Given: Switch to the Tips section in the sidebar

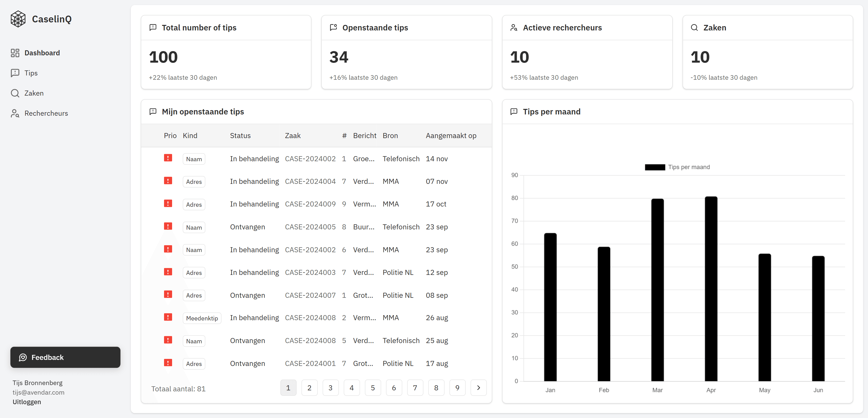Looking at the screenshot, I should click(31, 73).
